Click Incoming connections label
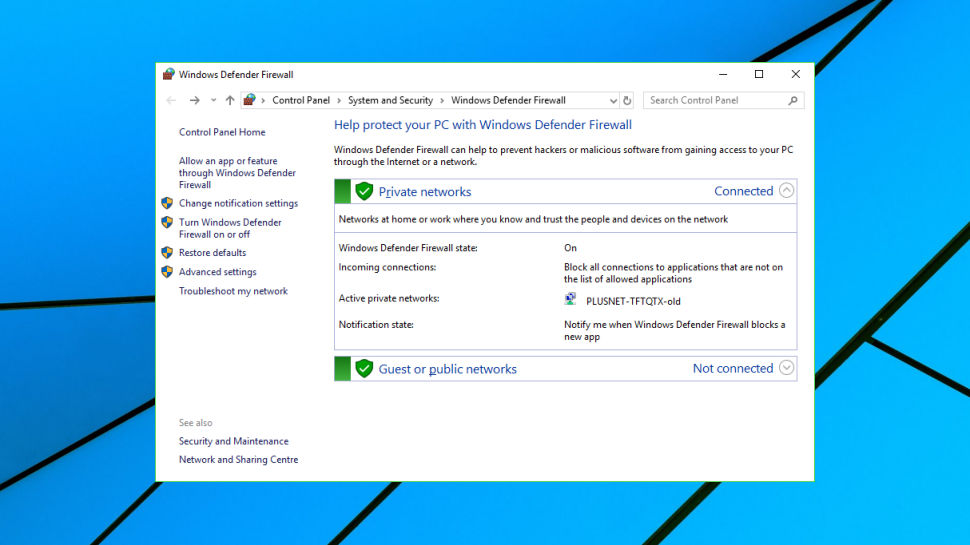This screenshot has height=545, width=970. (x=387, y=267)
